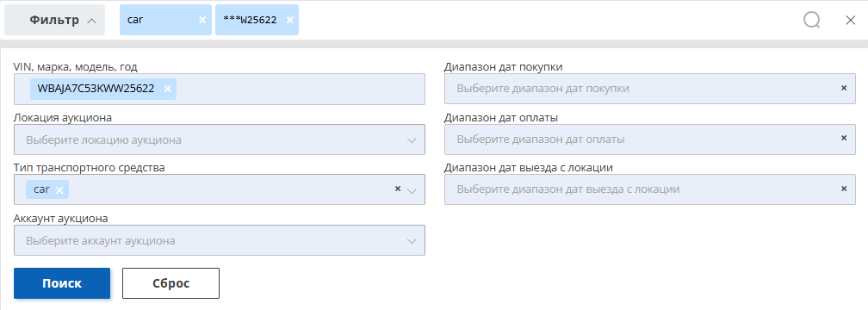Clear all vehicle type selections
The height and width of the screenshot is (310, 868).
[x=397, y=189]
